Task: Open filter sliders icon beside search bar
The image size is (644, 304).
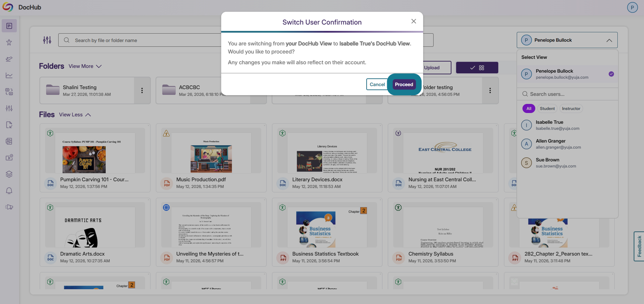Action: click(x=47, y=40)
